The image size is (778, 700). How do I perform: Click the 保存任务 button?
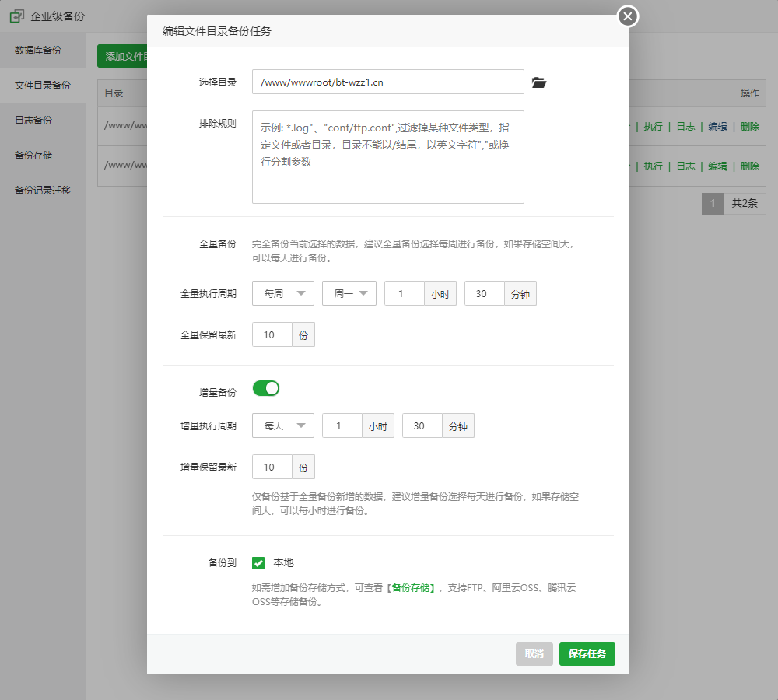point(587,654)
